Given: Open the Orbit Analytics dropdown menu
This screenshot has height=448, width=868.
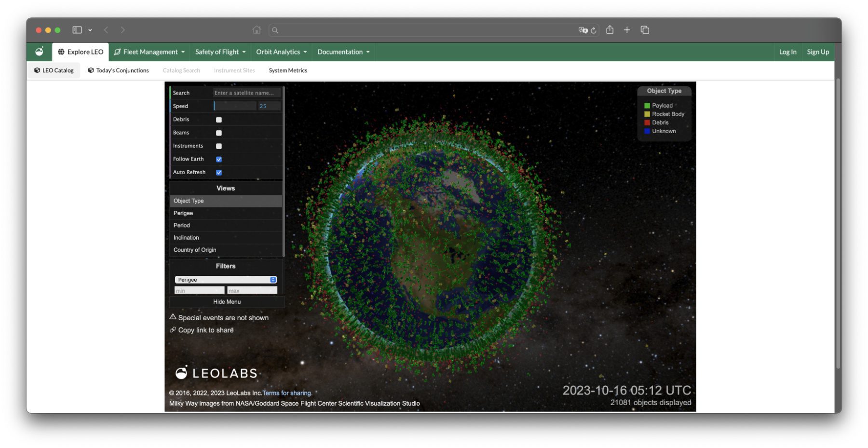Looking at the screenshot, I should click(281, 52).
